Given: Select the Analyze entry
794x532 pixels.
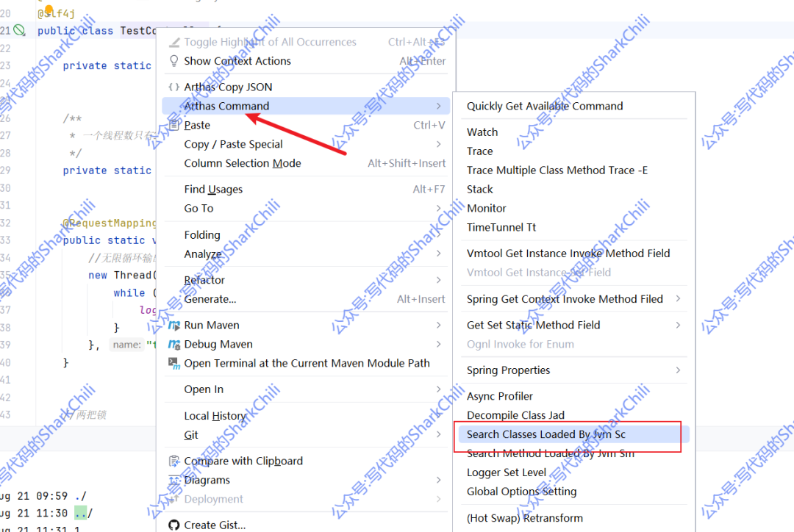Looking at the screenshot, I should coord(306,254).
